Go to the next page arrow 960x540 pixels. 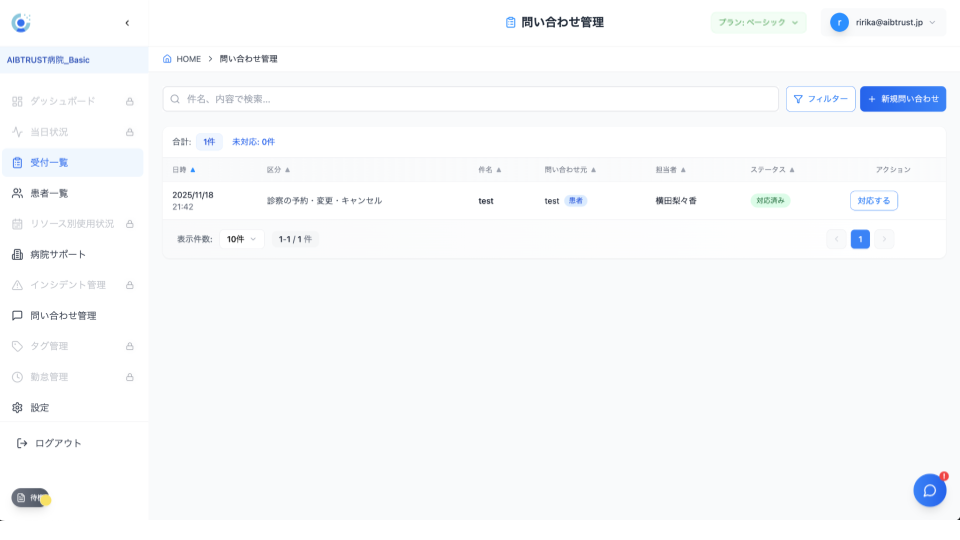[884, 239]
